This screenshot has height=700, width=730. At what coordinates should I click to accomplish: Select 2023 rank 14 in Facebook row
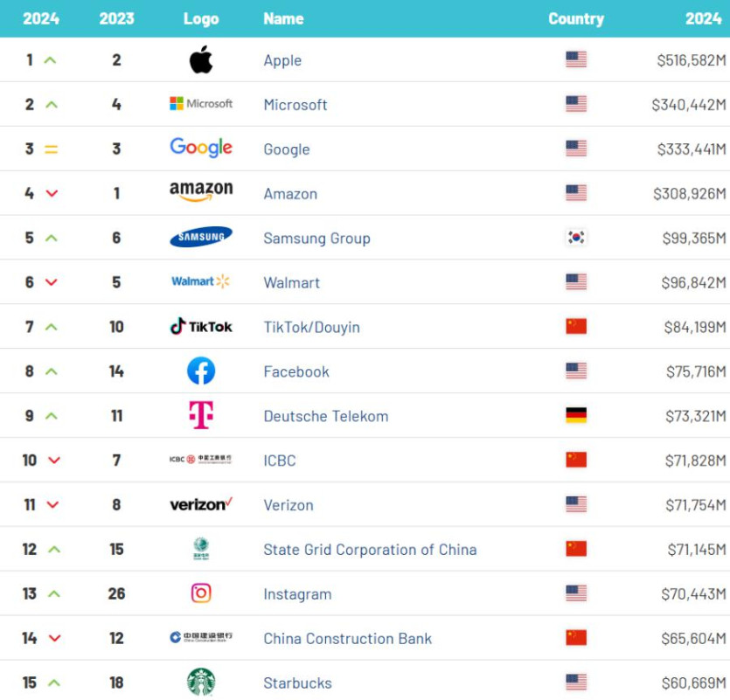tap(116, 371)
